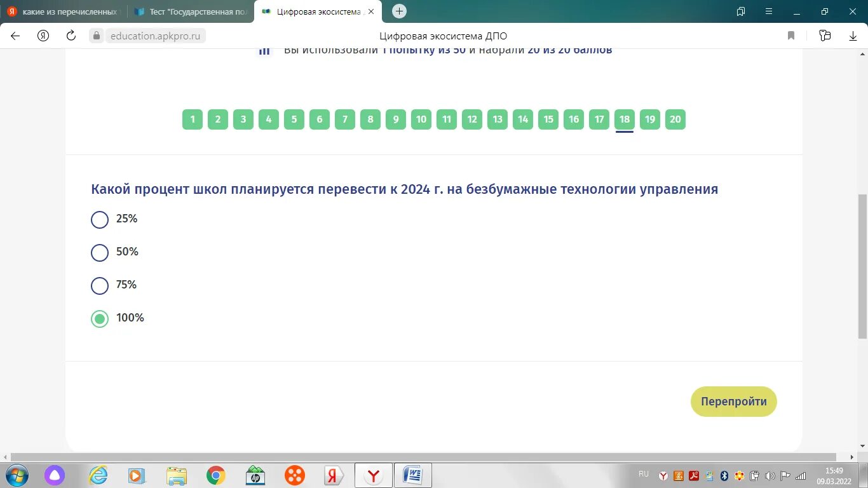Screen dimensions: 868x488
Task: Launch Google Chrome from taskbar
Action: pyautogui.click(x=215, y=475)
